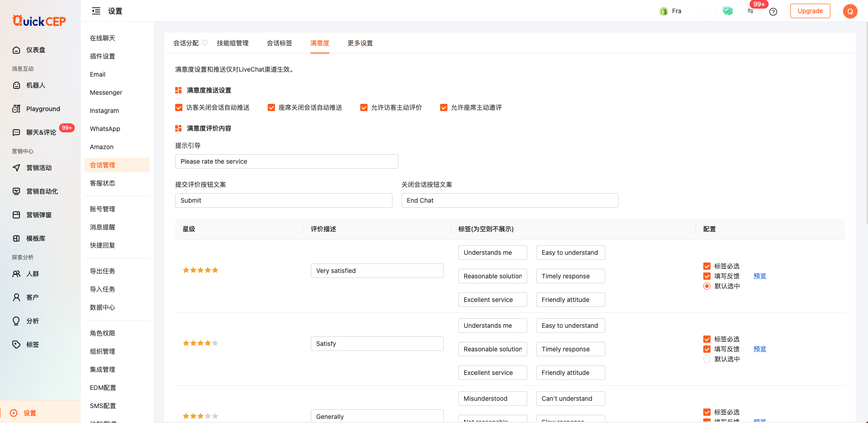Uncheck 标签必选 for Generally row
Viewport: 868px width, 423px height.
(x=707, y=412)
